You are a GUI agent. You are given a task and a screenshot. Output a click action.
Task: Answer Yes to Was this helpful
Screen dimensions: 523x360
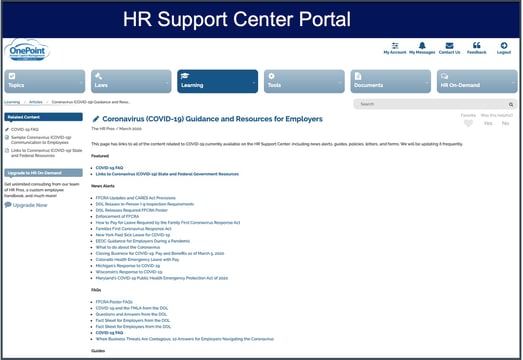pyautogui.click(x=488, y=123)
